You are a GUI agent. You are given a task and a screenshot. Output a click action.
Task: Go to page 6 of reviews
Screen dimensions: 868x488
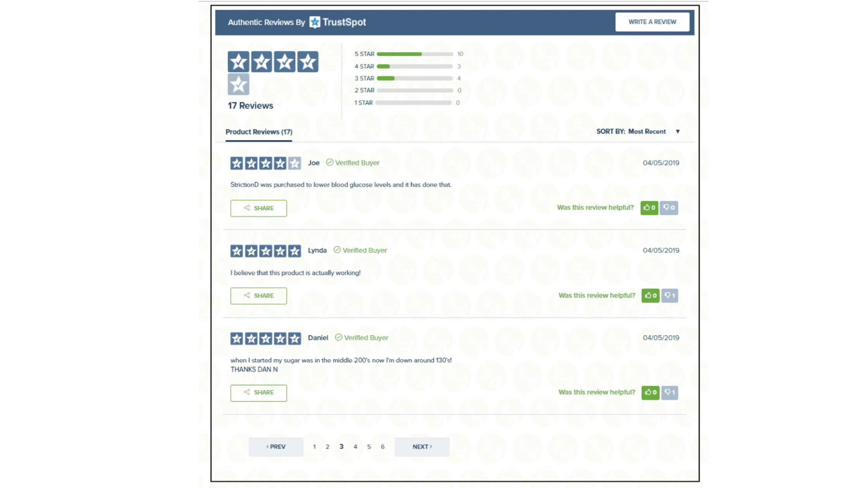tap(382, 447)
